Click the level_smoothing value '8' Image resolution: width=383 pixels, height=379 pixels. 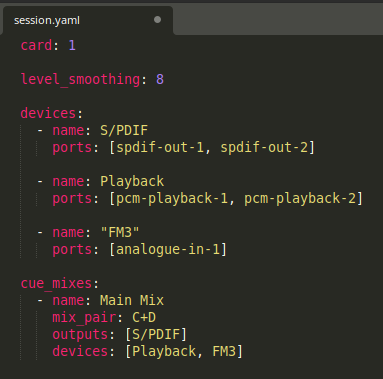pyautogui.click(x=160, y=79)
